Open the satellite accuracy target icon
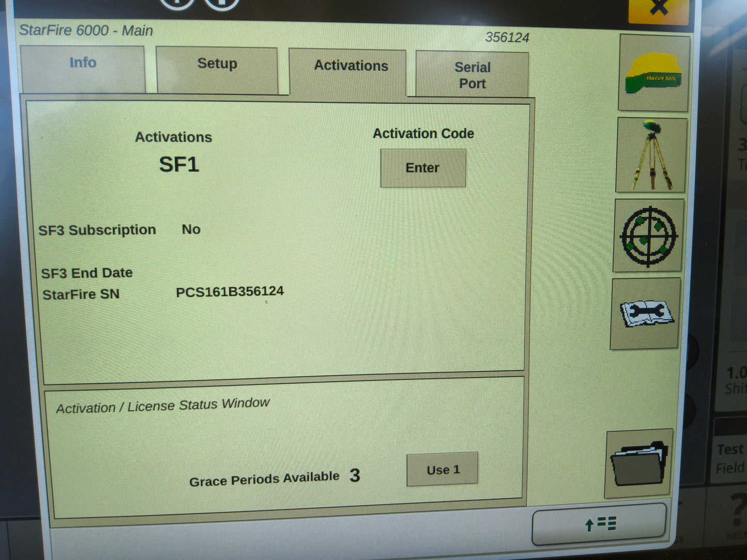 click(x=647, y=236)
